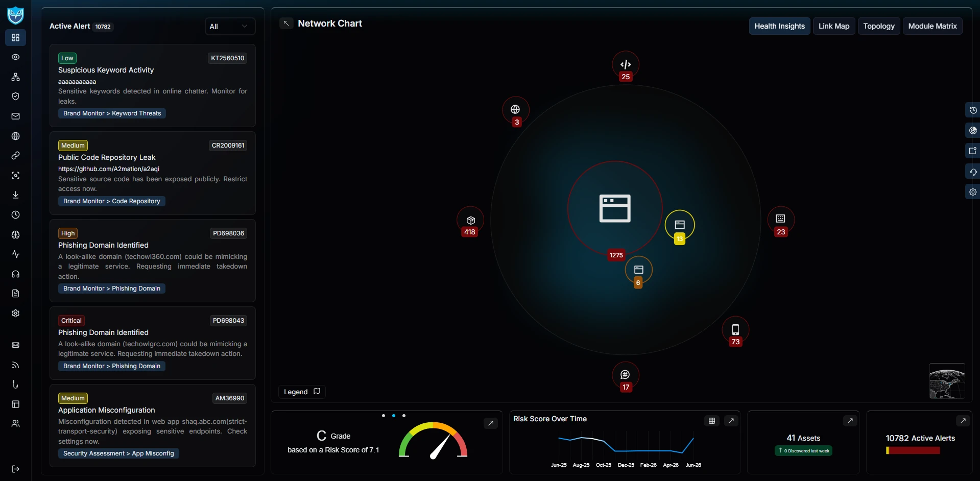Click the Suspicious Keyword Activity alert title
The width and height of the screenshot is (980, 481).
pyautogui.click(x=106, y=70)
